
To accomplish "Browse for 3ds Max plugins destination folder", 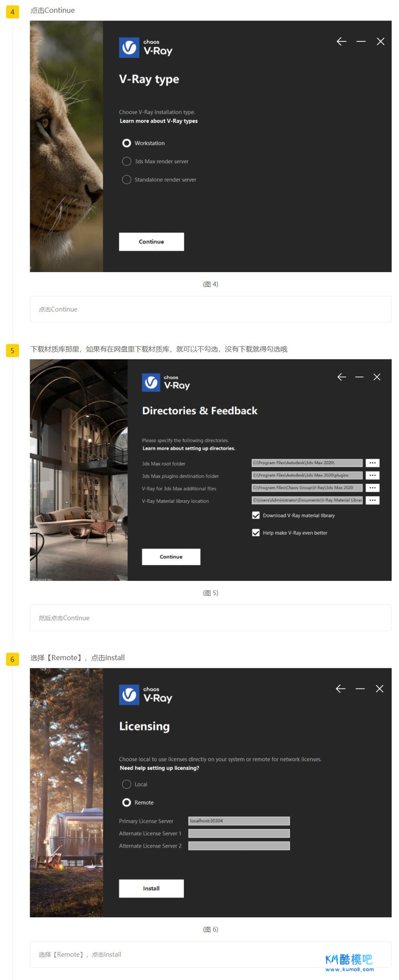I will (372, 476).
